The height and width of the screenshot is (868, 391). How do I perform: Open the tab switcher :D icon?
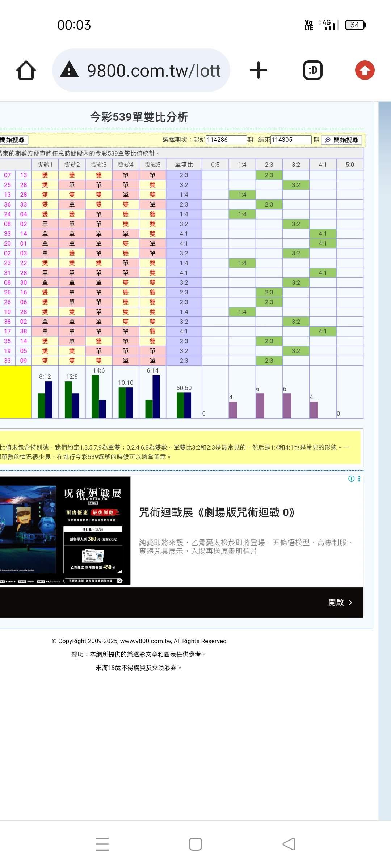[313, 70]
